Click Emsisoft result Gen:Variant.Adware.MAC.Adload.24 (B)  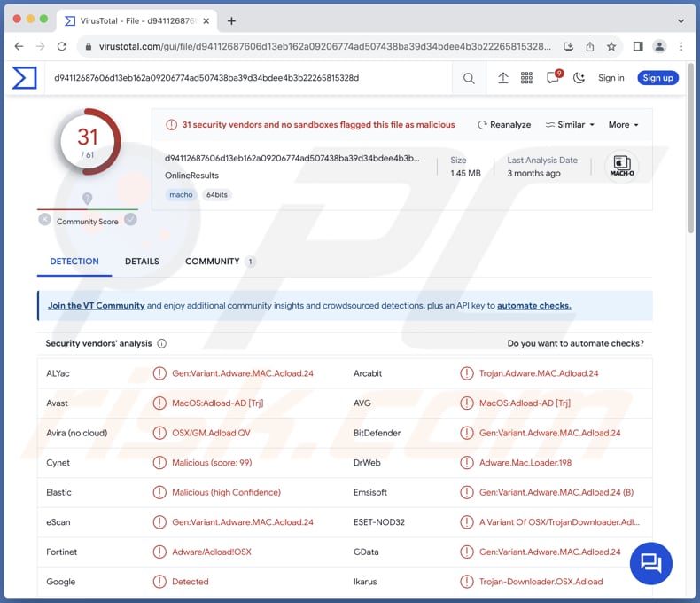556,492
